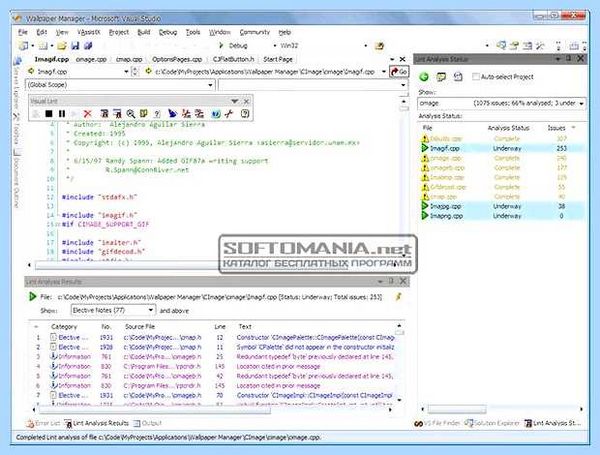The width and height of the screenshot is (600, 455).
Task: Pause analysis in the Visual Lint toolbar
Action: pyautogui.click(x=62, y=114)
